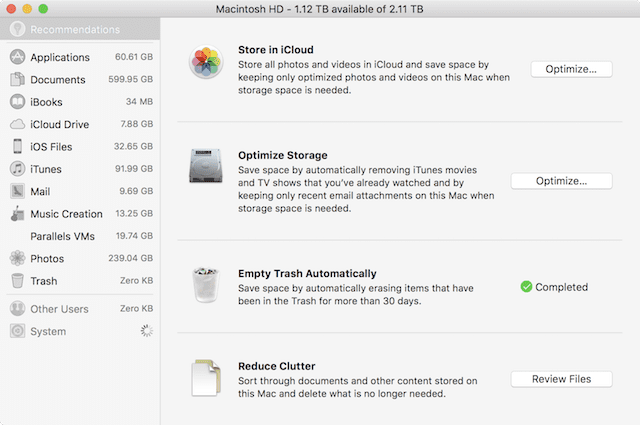640x425 pixels.
Task: Click the Reduce Clutter documents image
Action: (x=206, y=379)
